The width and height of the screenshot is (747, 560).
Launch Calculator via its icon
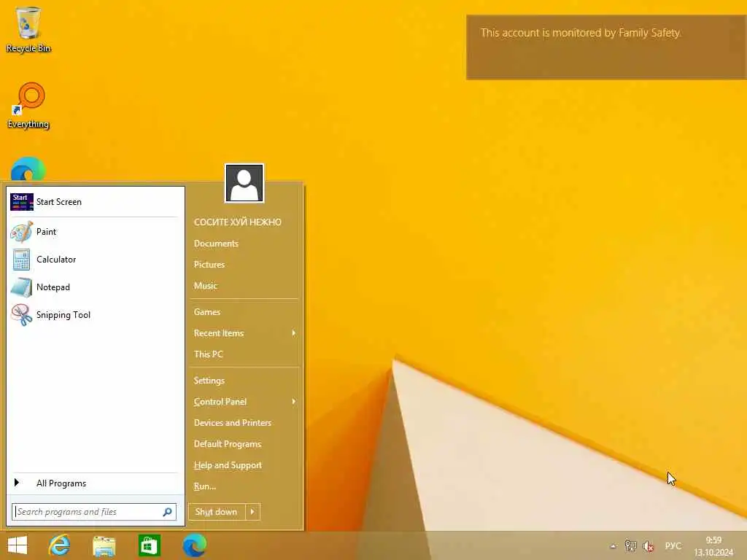[x=21, y=260]
